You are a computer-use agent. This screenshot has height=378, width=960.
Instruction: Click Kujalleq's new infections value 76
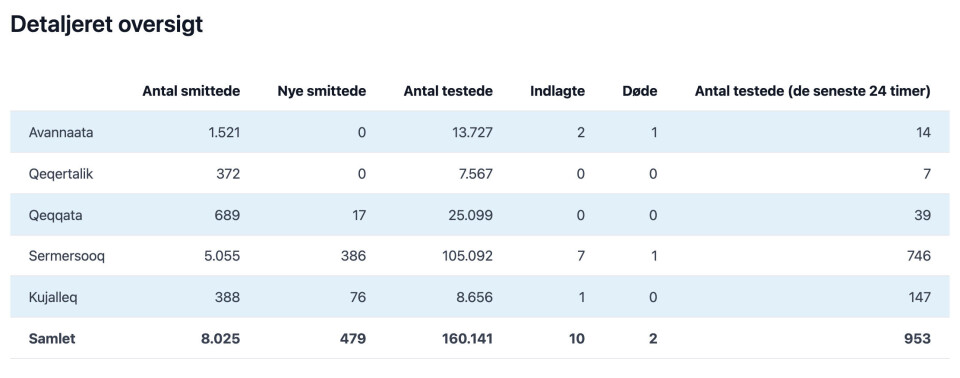pos(358,297)
